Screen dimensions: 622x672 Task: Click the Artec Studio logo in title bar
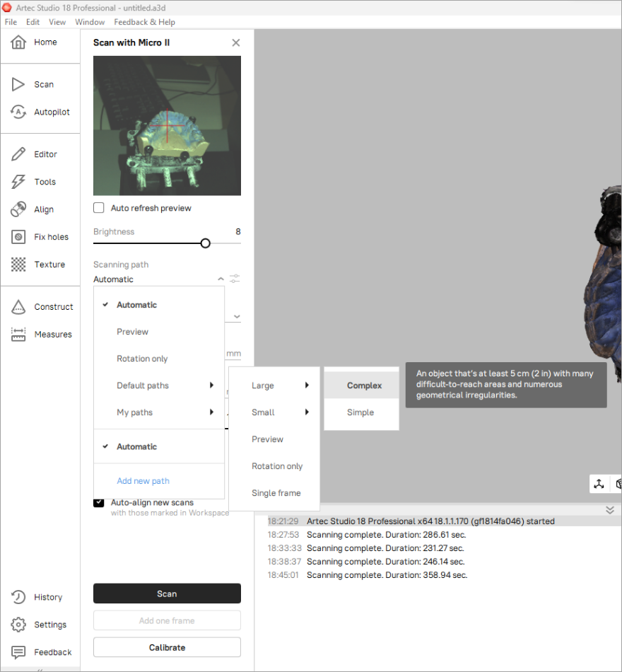coord(7,8)
